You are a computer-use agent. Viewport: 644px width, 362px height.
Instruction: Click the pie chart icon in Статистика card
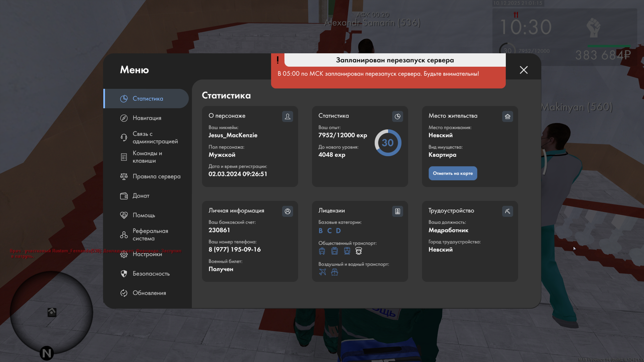pyautogui.click(x=397, y=116)
